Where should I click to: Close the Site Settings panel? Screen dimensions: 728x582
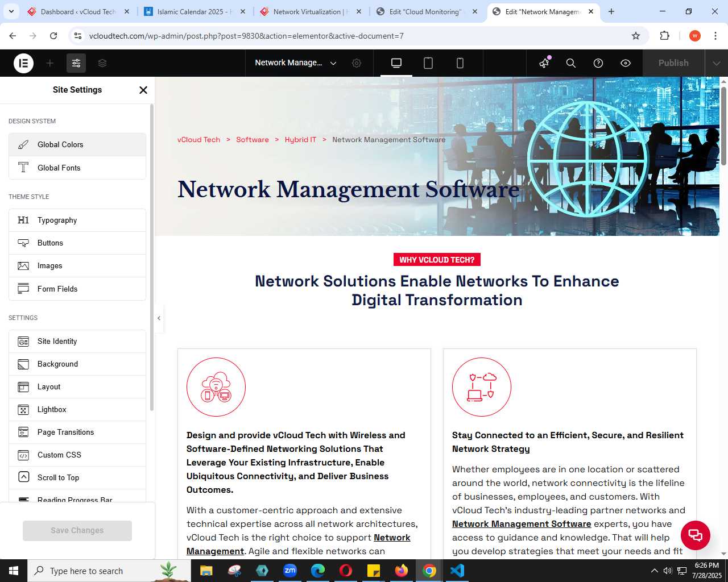pyautogui.click(x=143, y=90)
